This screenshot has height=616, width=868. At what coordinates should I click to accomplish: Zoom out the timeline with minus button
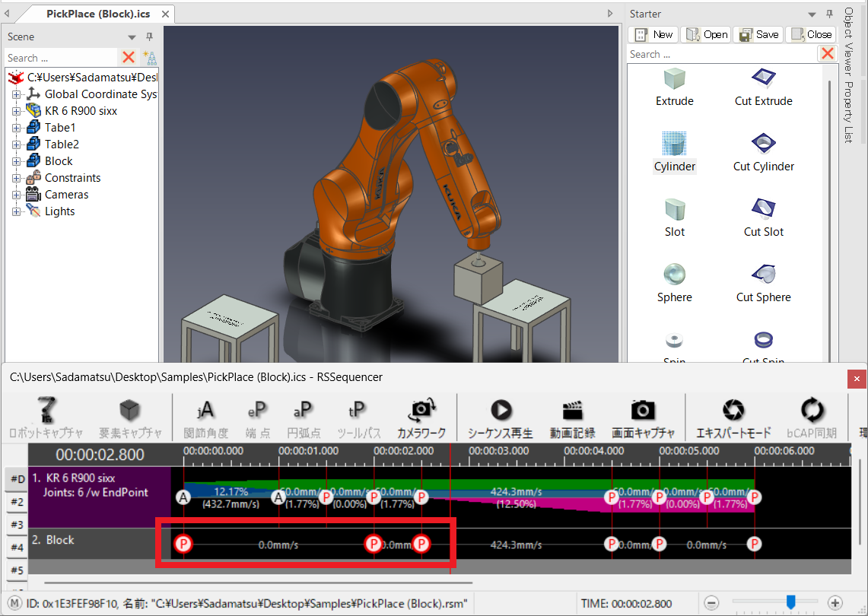pyautogui.click(x=712, y=603)
